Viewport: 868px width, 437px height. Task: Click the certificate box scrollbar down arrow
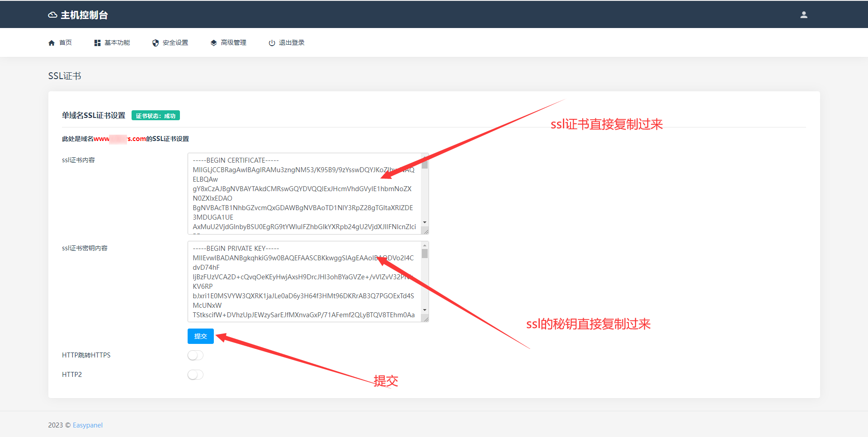(425, 222)
